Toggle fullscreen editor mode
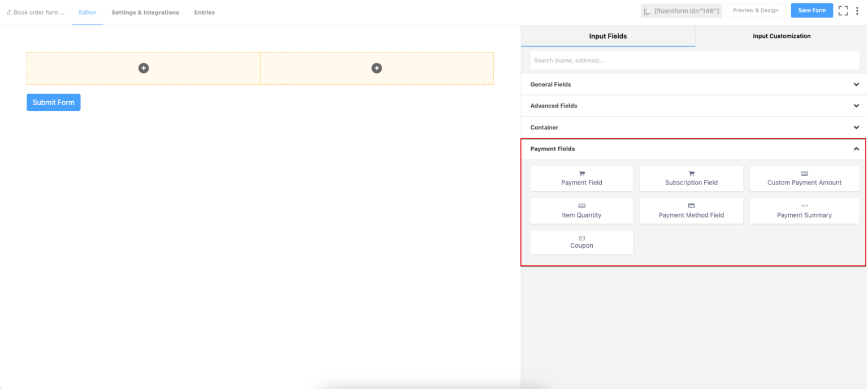Image resolution: width=868 pixels, height=389 pixels. tap(843, 10)
